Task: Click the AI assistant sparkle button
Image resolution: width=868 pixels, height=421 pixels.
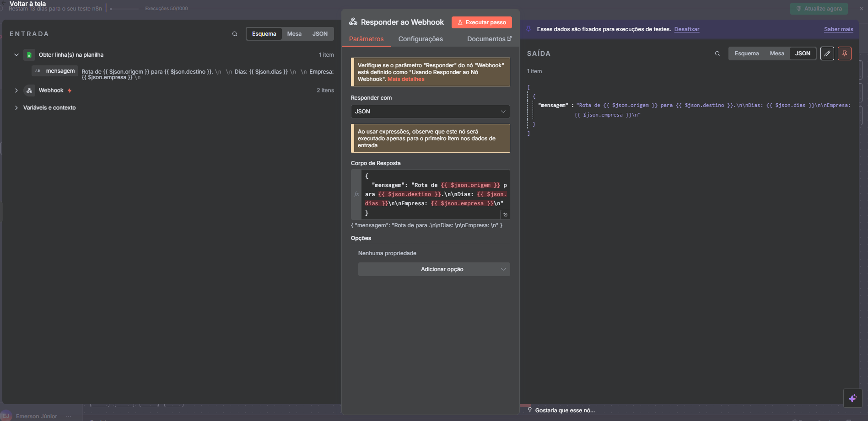Action: [x=852, y=398]
